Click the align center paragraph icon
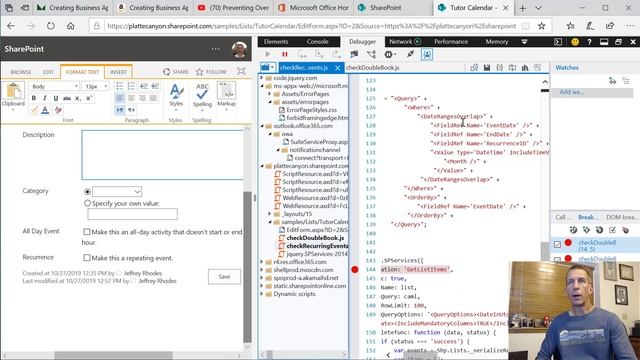Image resolution: width=640 pixels, height=360 pixels. click(x=131, y=98)
